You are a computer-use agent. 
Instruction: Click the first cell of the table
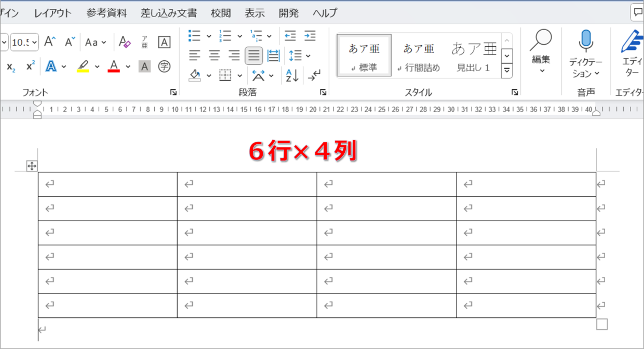108,184
